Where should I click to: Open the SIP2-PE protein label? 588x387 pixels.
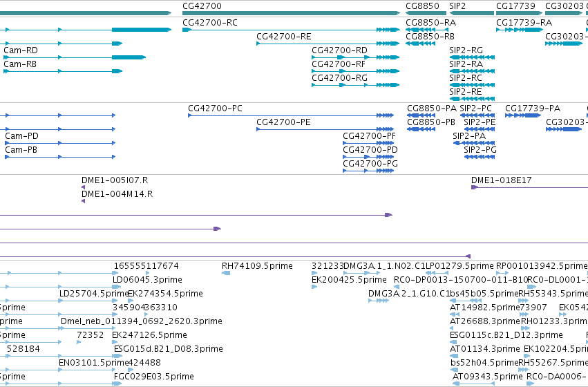(480, 122)
